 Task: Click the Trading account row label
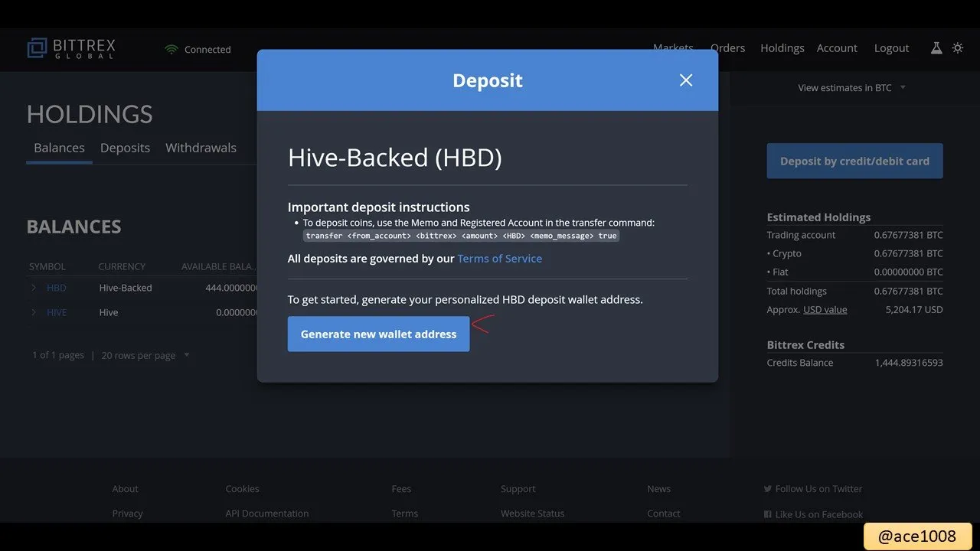coord(801,235)
